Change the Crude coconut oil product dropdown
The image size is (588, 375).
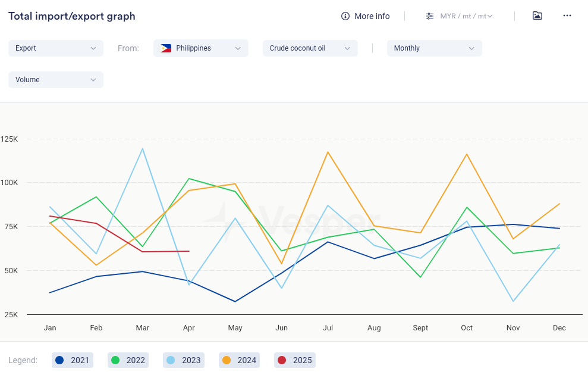(310, 48)
